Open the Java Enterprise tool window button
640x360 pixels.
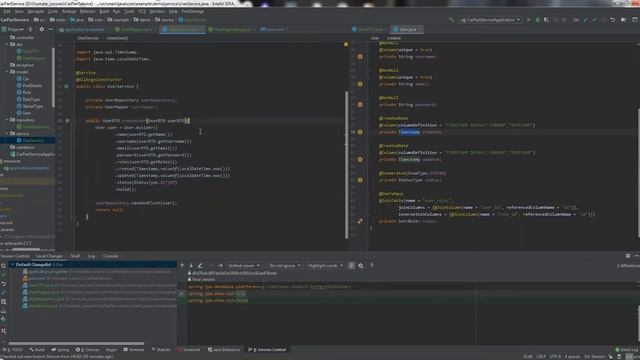[224, 350]
